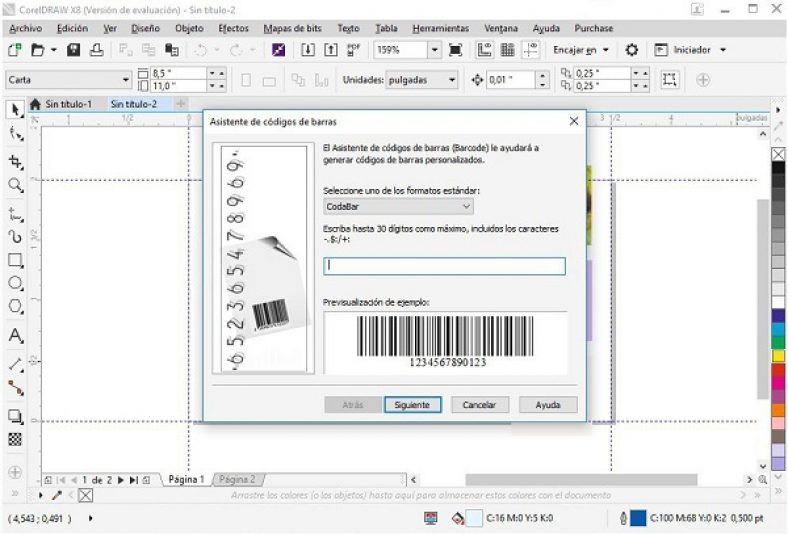Click the page width 8,5 field
Image resolution: width=788 pixels, height=534 pixels.
pos(178,73)
